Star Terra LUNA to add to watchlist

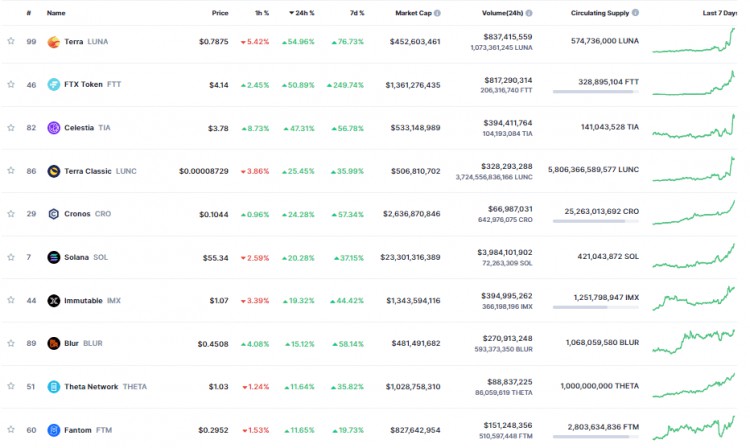pos(11,41)
